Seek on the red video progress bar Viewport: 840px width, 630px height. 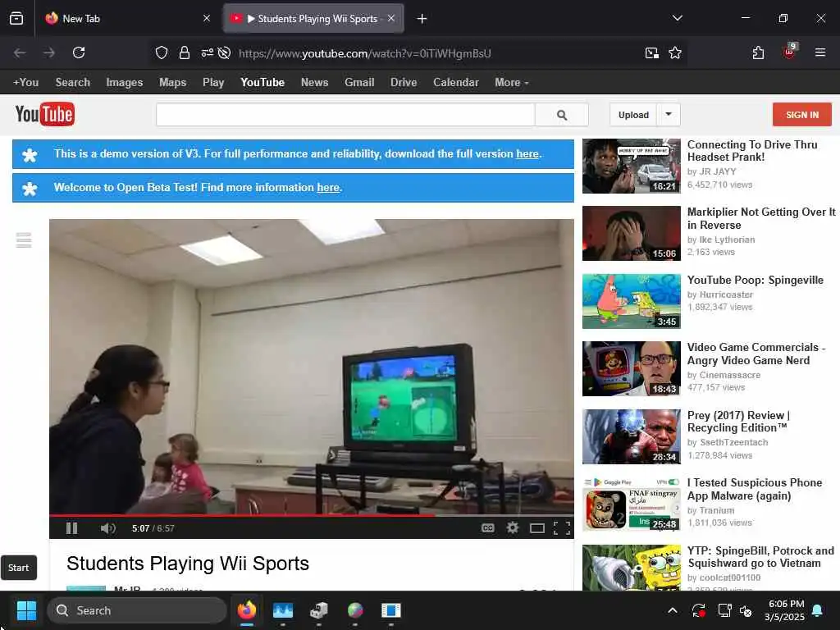click(x=311, y=515)
